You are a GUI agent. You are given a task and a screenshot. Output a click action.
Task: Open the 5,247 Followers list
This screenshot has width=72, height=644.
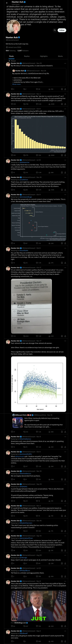point(23,50)
